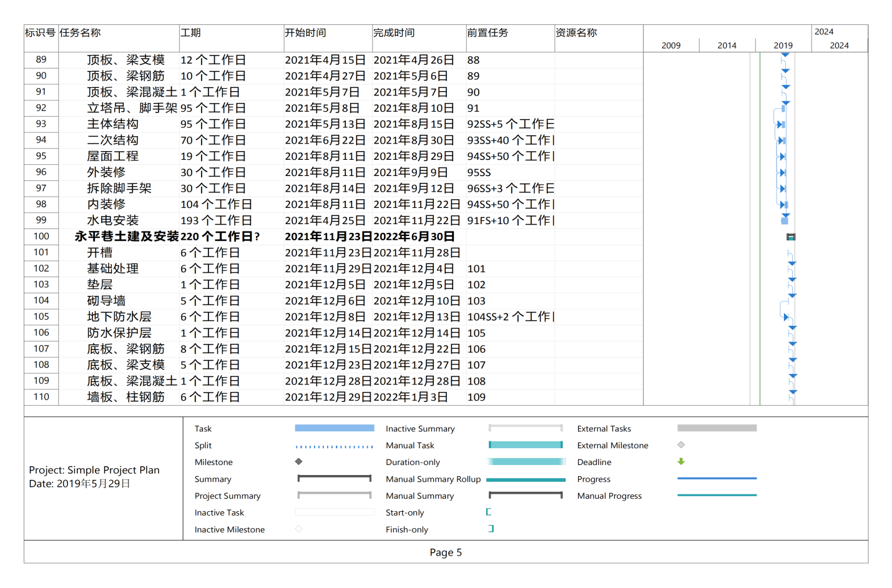Screen dimensions: 892x588
Task: Click the 开始时间 column header
Action: [305, 32]
